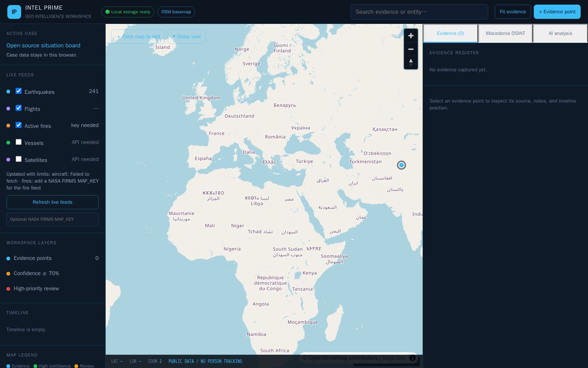Turn off the Active fires feed
The width and height of the screenshot is (588, 368).
(x=18, y=125)
